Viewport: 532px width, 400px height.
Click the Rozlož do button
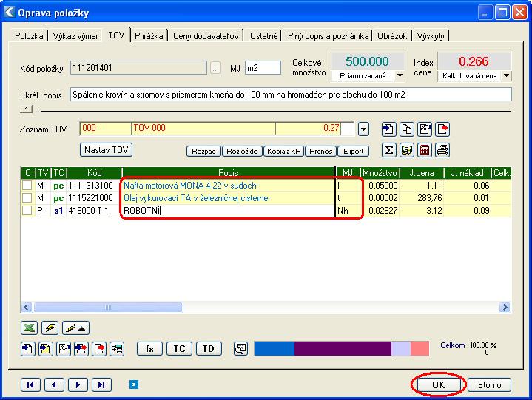[242, 151]
